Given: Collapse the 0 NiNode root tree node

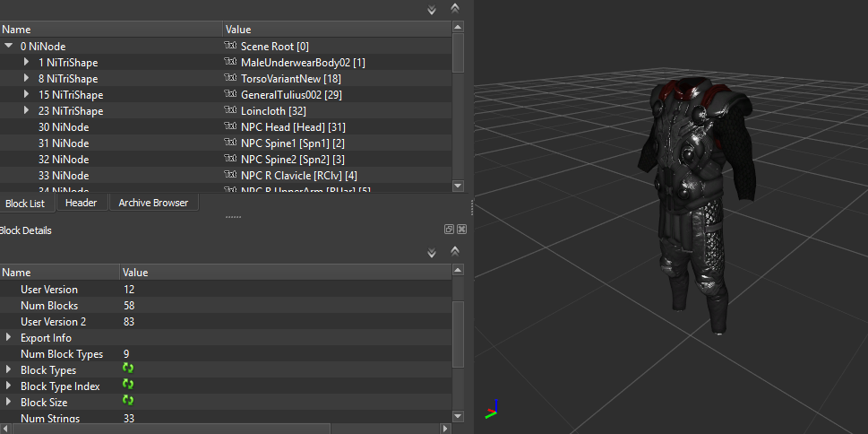Looking at the screenshot, I should (8, 46).
